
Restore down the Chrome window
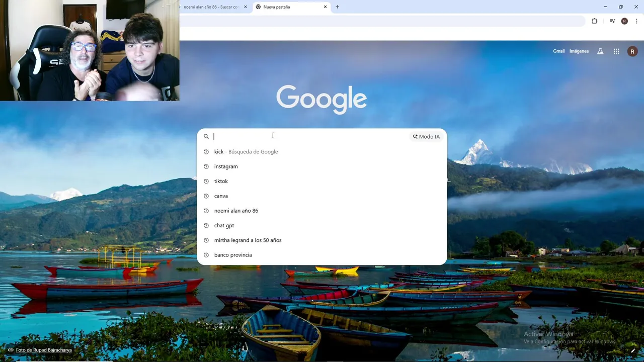(x=621, y=7)
